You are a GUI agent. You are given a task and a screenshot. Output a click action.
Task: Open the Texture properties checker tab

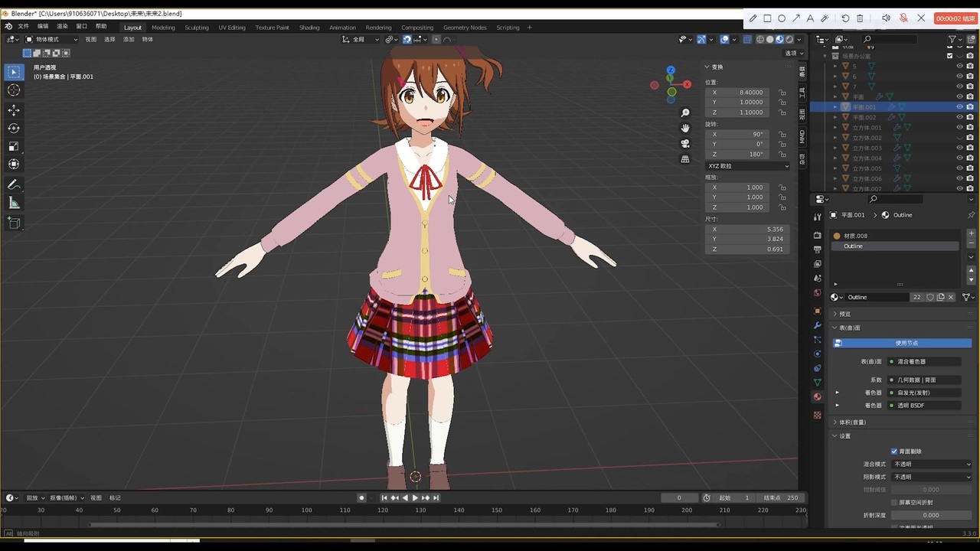click(818, 415)
